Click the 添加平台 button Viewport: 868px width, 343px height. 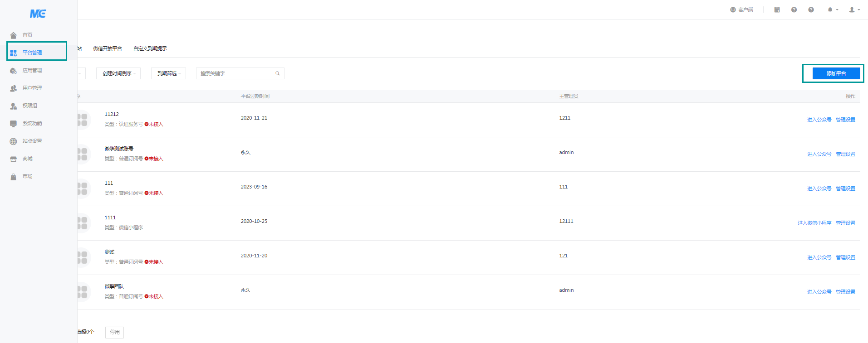(x=836, y=73)
